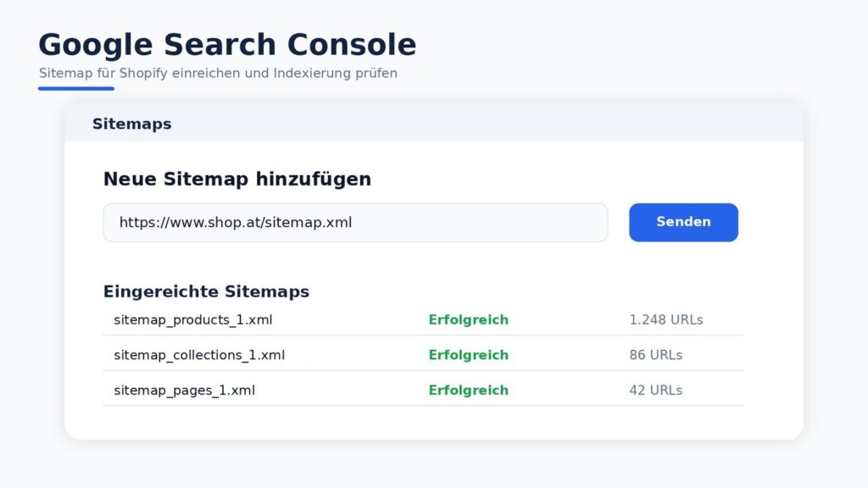Click the 86 URLs value
Image resolution: width=868 pixels, height=488 pixels.
tap(655, 355)
